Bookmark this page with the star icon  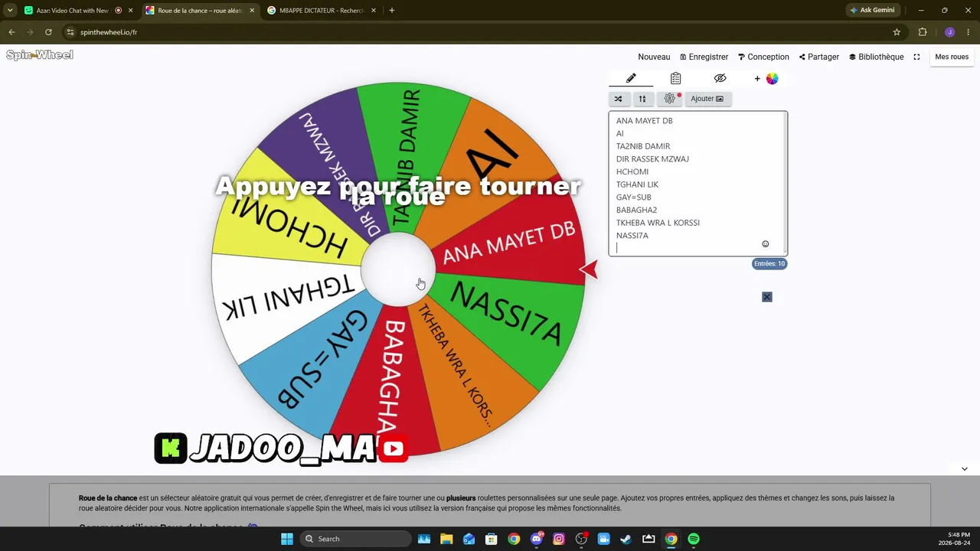897,32
